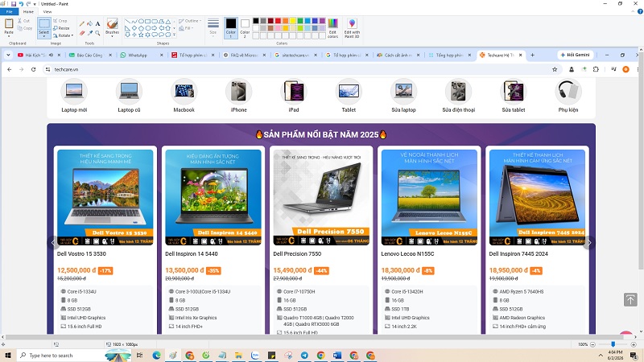Pick the yellow color swatch
The height and width of the screenshot is (362, 644).
(x=293, y=21)
